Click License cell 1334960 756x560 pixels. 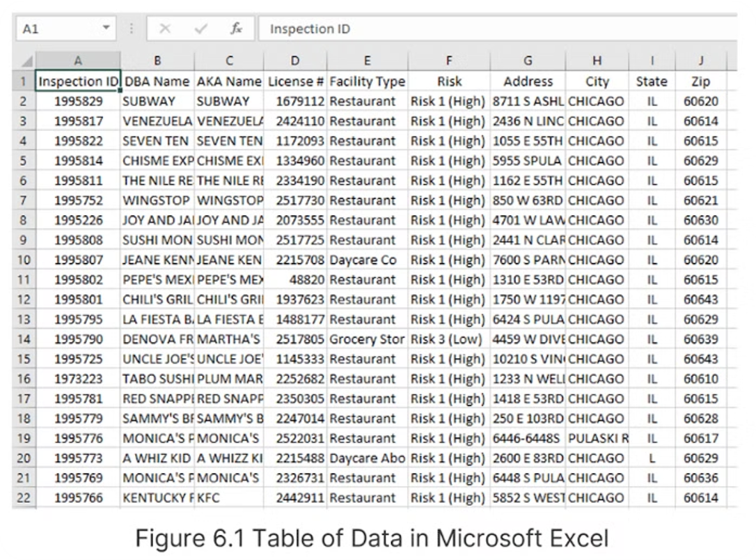295,161
